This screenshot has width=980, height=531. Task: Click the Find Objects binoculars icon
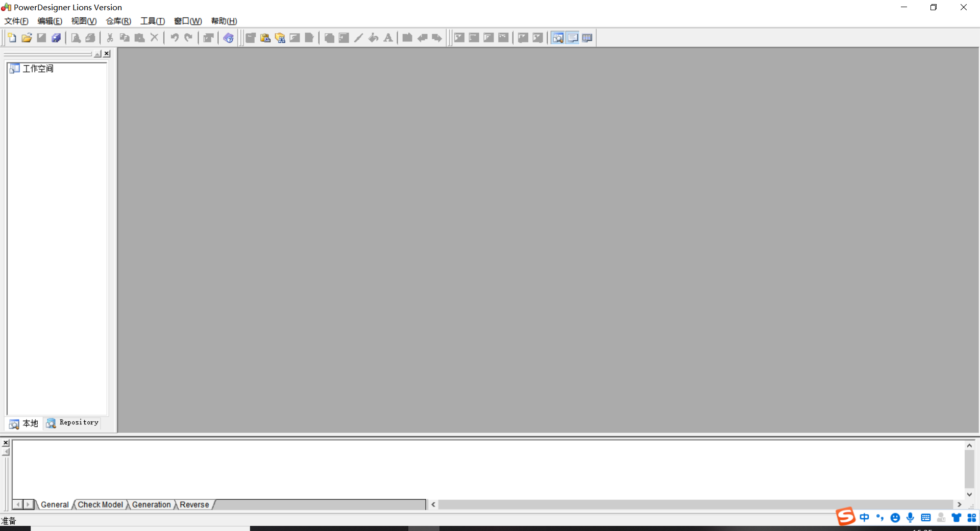coord(280,38)
